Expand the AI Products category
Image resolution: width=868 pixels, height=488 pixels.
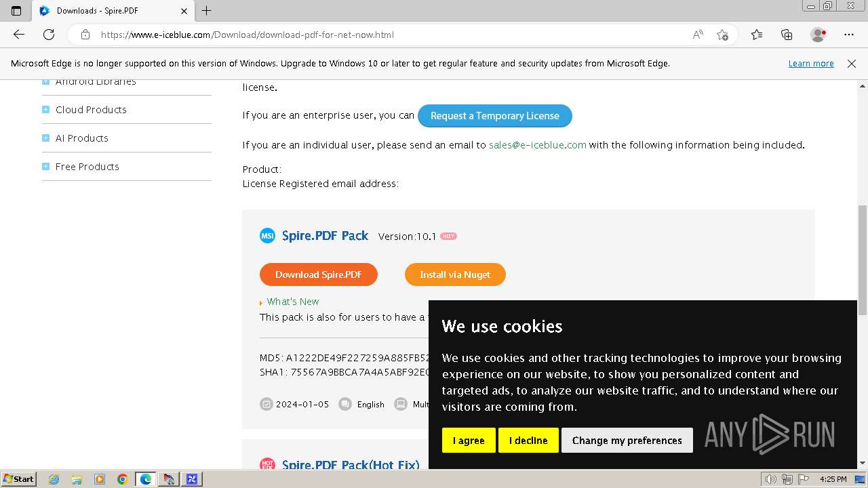(x=81, y=138)
